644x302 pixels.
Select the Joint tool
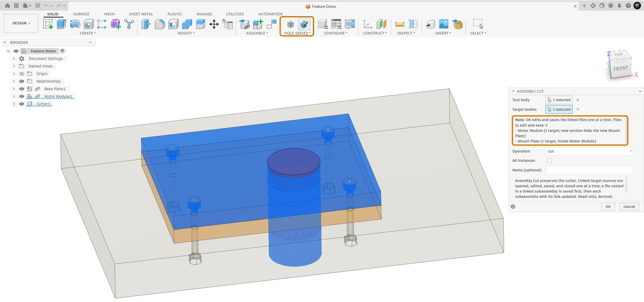(x=272, y=24)
